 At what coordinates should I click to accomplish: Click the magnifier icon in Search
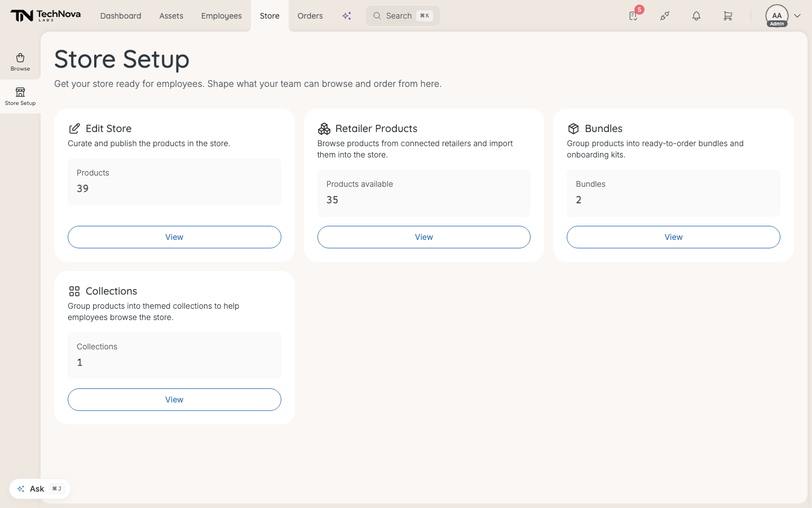(x=377, y=16)
